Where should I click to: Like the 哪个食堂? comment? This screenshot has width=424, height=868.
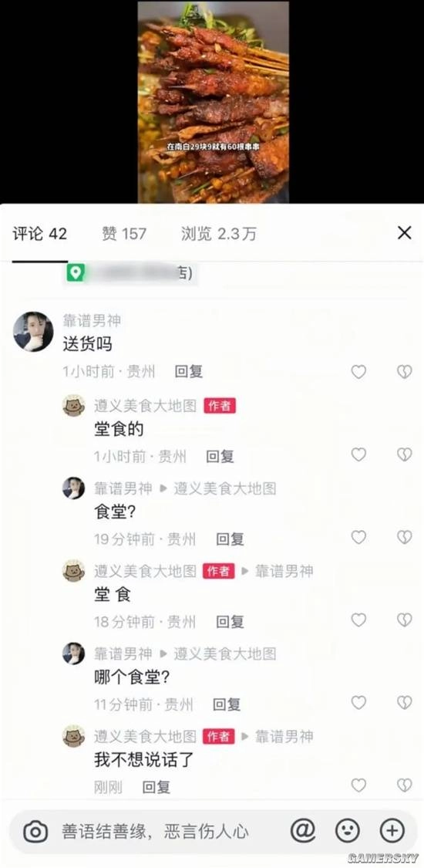pyautogui.click(x=358, y=702)
